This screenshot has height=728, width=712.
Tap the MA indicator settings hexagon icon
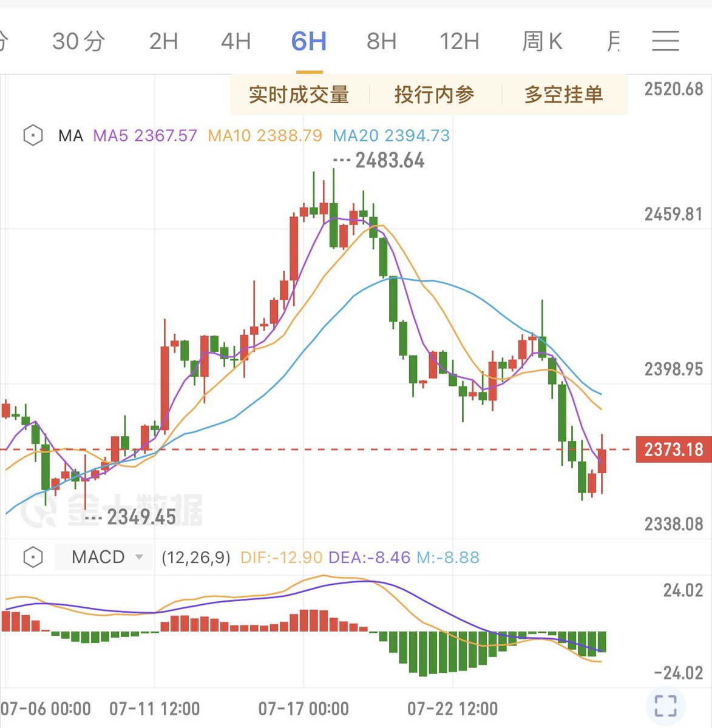[x=33, y=135]
